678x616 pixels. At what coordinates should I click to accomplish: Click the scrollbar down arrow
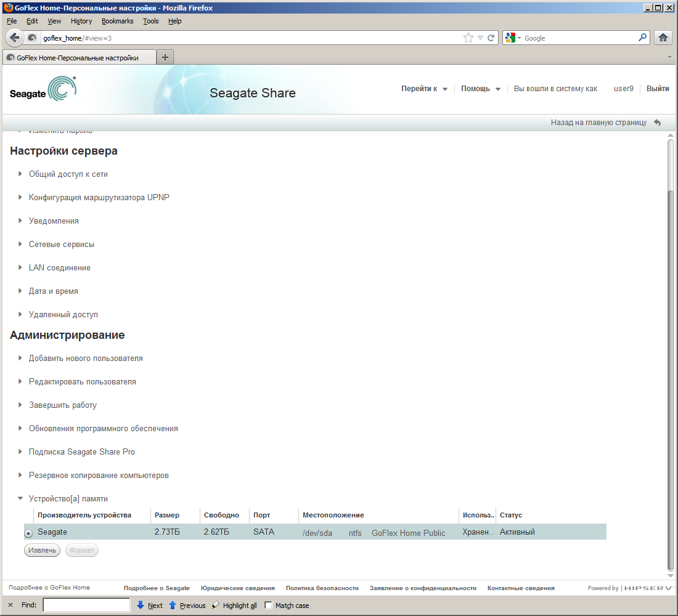tap(670, 575)
